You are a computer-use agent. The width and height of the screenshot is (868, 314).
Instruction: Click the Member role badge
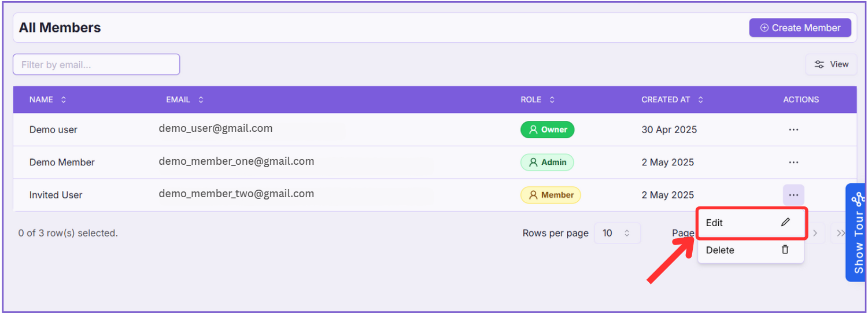point(550,195)
